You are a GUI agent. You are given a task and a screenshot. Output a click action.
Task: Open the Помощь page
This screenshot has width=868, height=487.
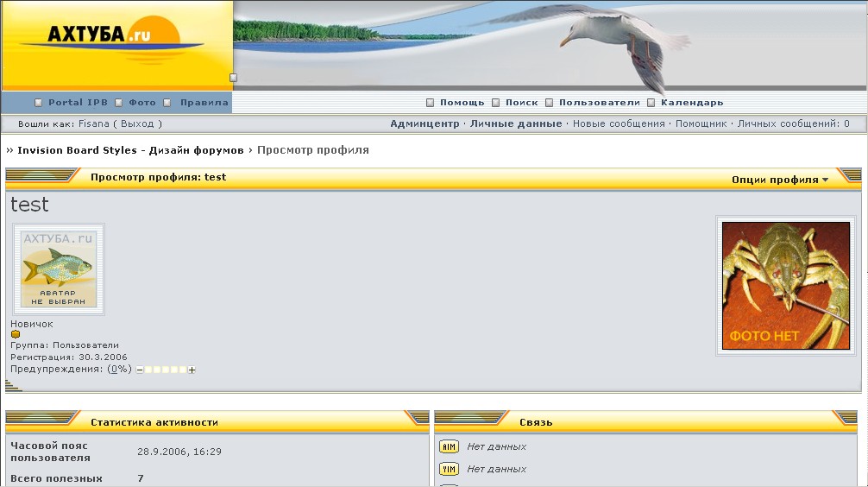[x=462, y=103]
